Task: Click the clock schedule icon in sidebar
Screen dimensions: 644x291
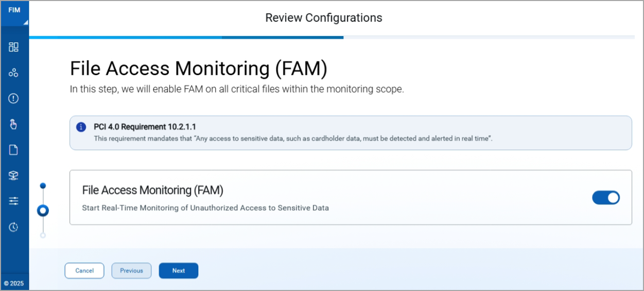Action: [13, 227]
